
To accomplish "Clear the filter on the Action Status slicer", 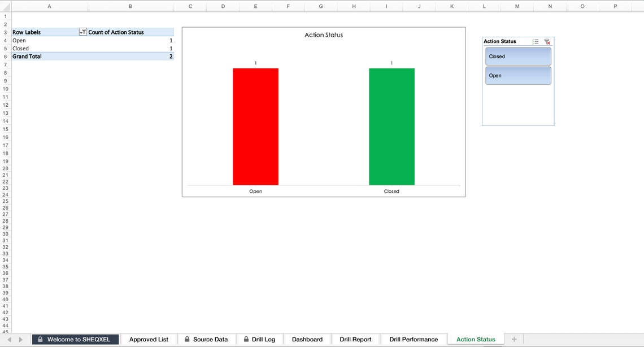I will [x=547, y=41].
